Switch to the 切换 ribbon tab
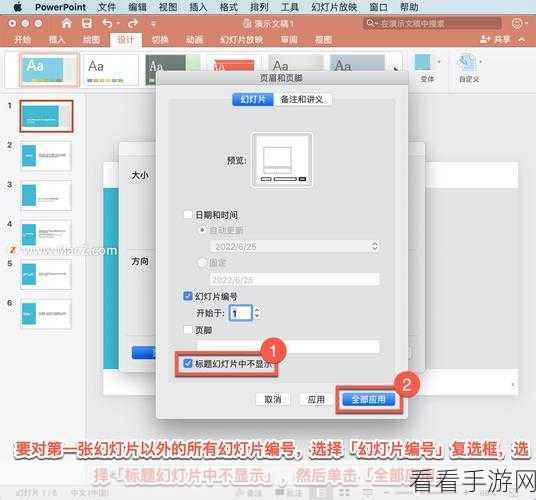 coord(160,40)
